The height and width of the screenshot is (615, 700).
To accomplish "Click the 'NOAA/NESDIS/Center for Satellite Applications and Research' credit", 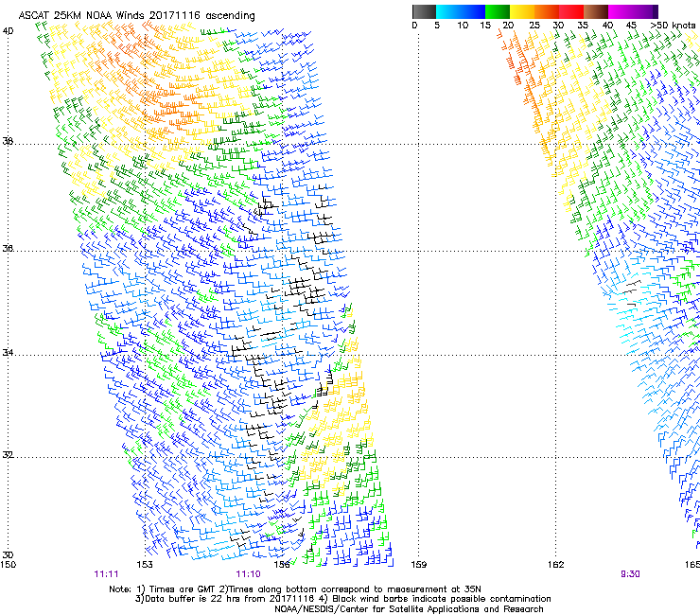I will [409, 609].
